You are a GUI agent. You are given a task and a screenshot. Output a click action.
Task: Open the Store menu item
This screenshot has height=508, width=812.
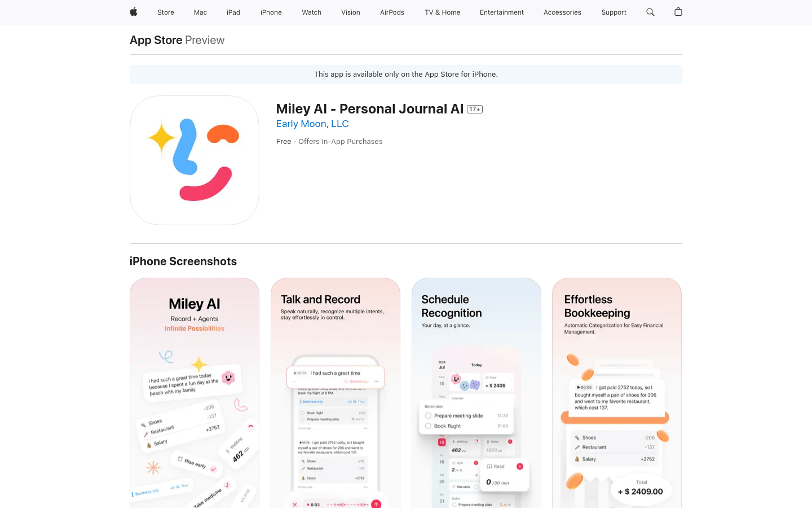click(166, 12)
